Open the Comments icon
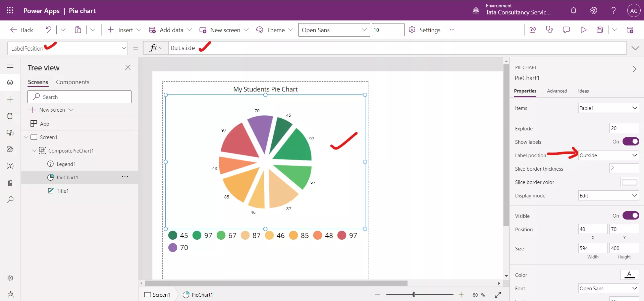This screenshot has height=301, width=644. click(x=566, y=30)
